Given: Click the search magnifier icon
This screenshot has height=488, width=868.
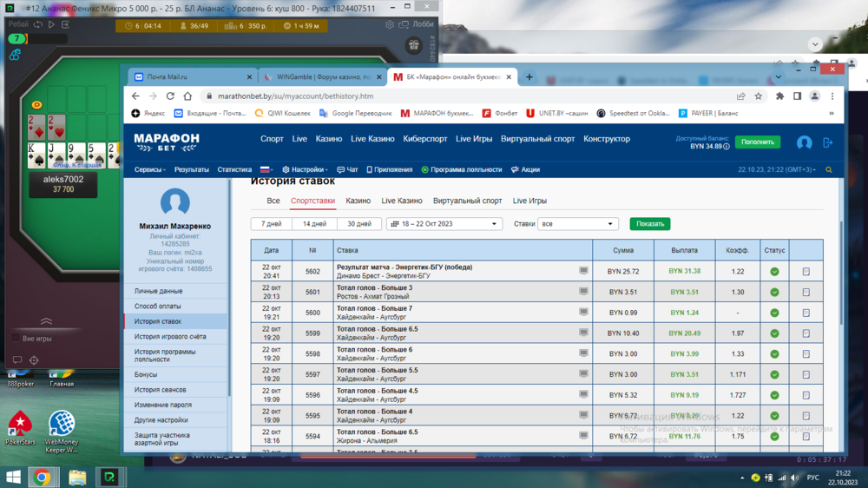Looking at the screenshot, I should (x=829, y=170).
